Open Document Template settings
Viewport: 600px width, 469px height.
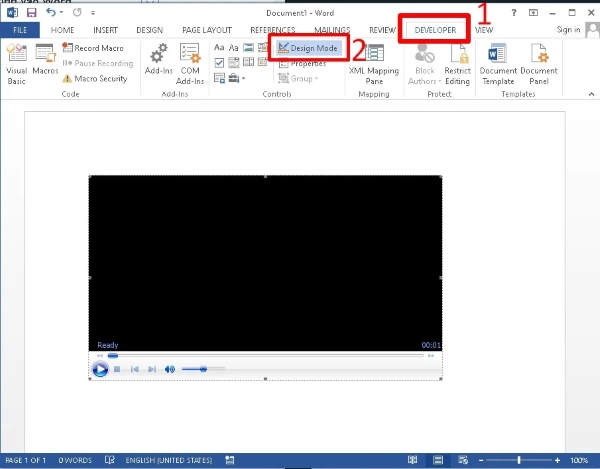pos(498,60)
